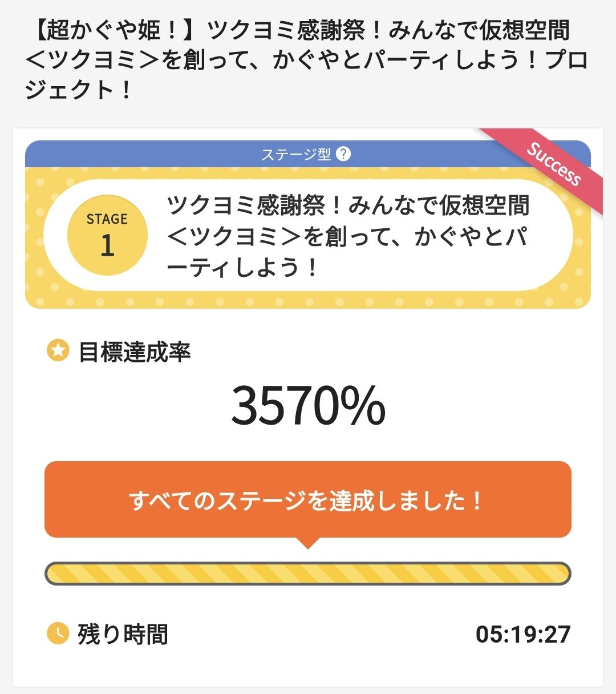This screenshot has height=694, width=616.
Task: Click the 残り時間 label text
Action: pyautogui.click(x=123, y=634)
